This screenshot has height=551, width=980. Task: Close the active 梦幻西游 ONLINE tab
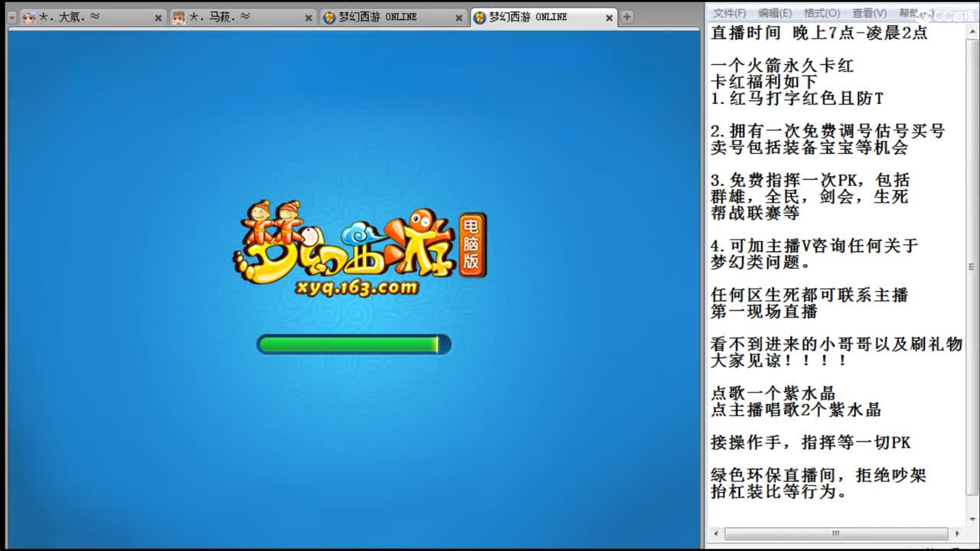[609, 18]
